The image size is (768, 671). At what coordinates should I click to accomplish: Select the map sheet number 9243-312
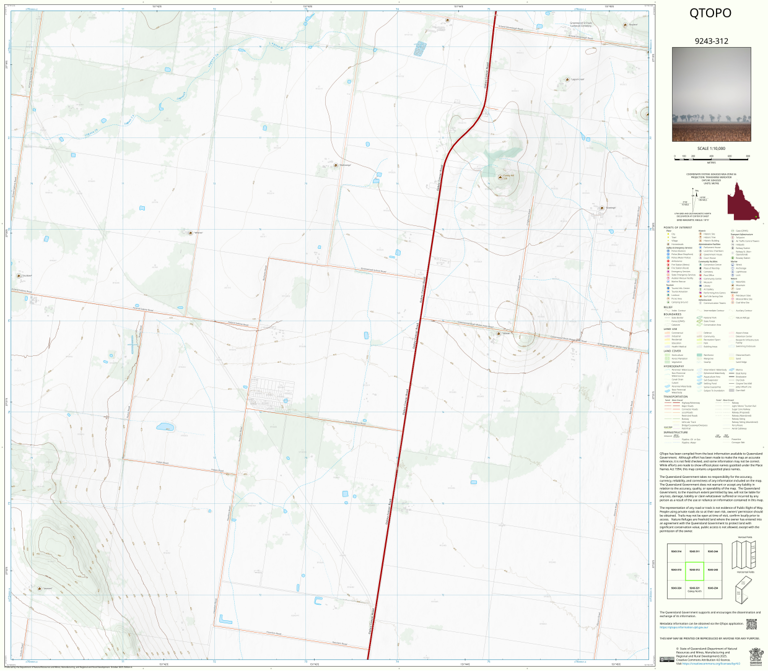pos(711,41)
